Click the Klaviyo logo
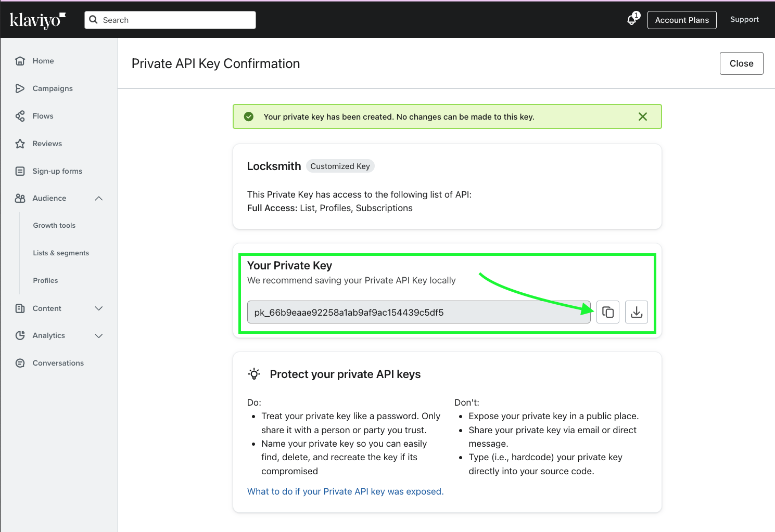The height and width of the screenshot is (532, 775). [37, 20]
